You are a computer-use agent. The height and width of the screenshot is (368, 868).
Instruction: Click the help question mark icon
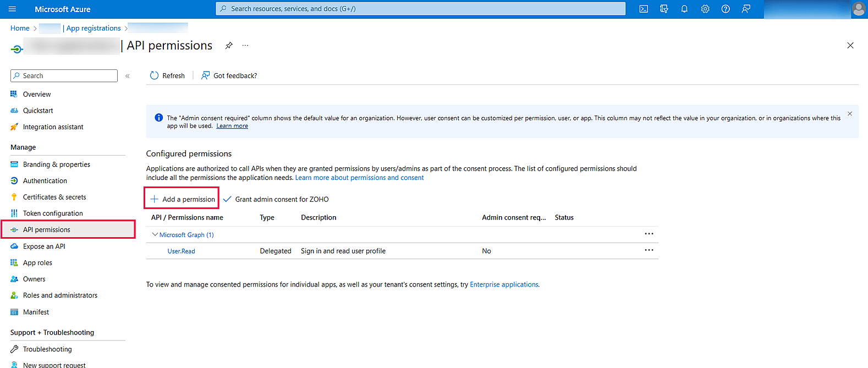(x=726, y=9)
